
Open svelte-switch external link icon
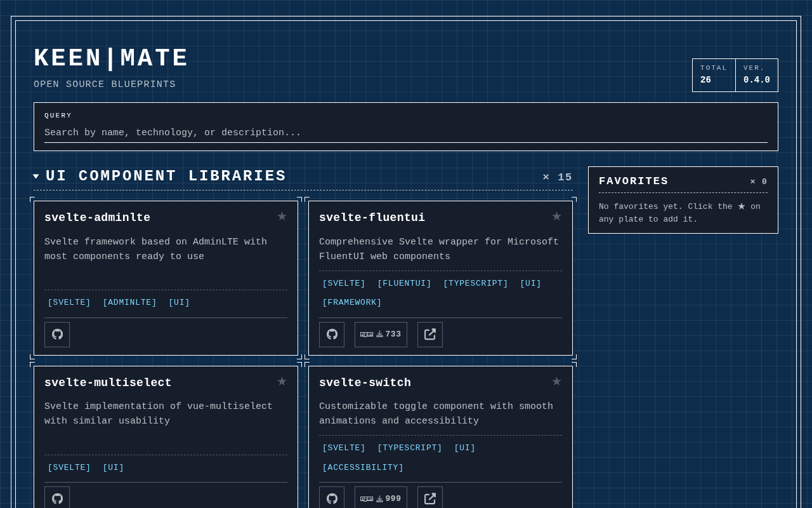tap(430, 498)
